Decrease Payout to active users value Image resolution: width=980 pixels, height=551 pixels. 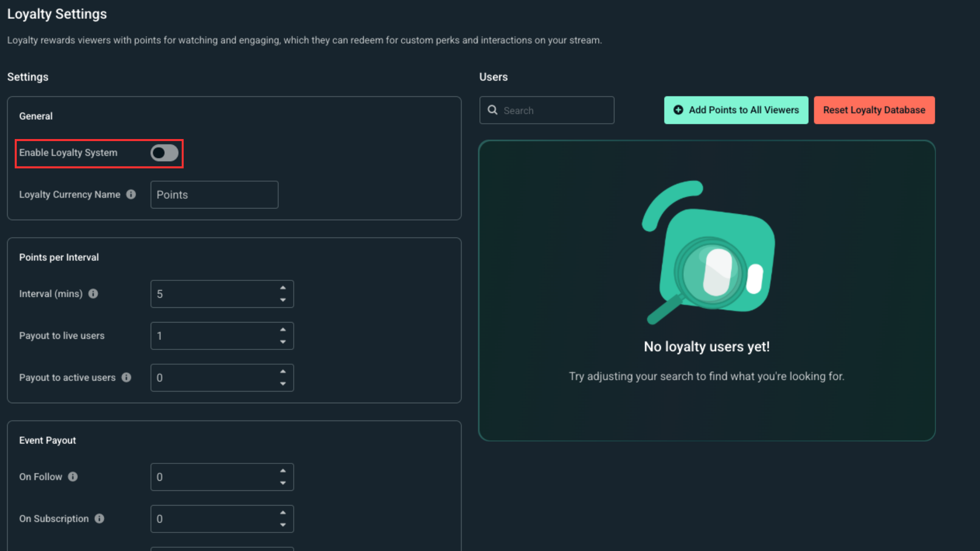283,384
